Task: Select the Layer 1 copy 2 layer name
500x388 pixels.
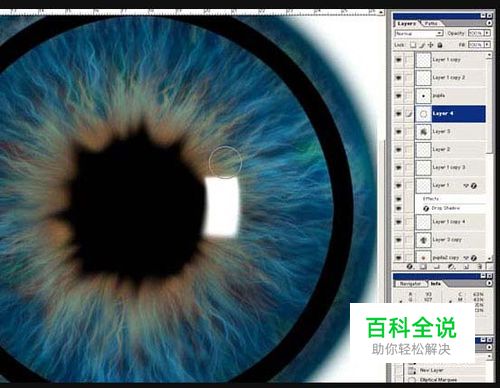Action: tap(449, 78)
